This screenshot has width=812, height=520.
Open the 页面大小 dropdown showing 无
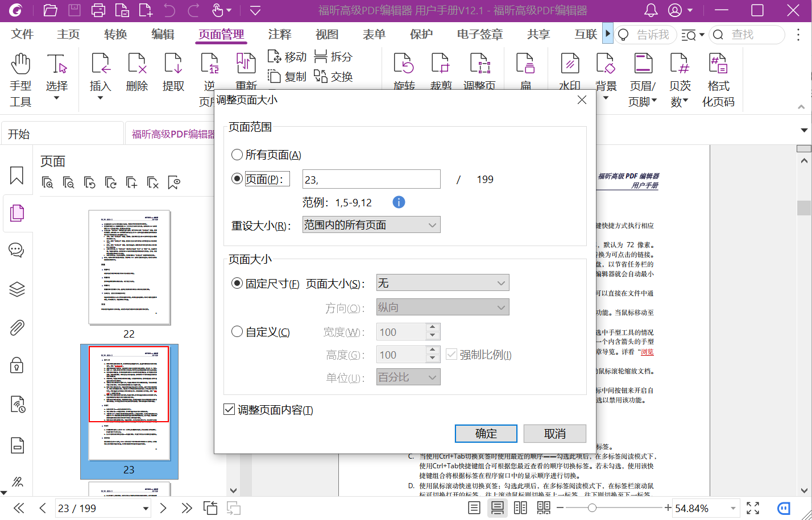[x=443, y=283]
